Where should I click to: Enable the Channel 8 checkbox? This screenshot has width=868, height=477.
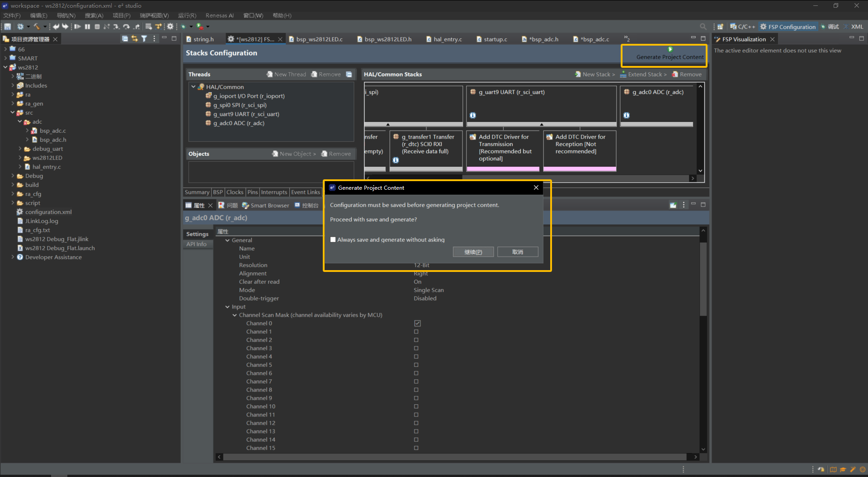tap(416, 390)
